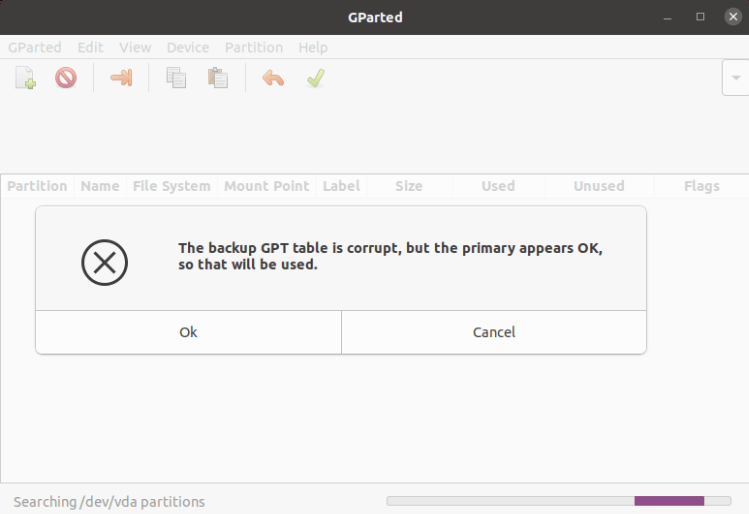Click the New partition toolbar icon
This screenshot has height=514, width=749.
click(26, 77)
